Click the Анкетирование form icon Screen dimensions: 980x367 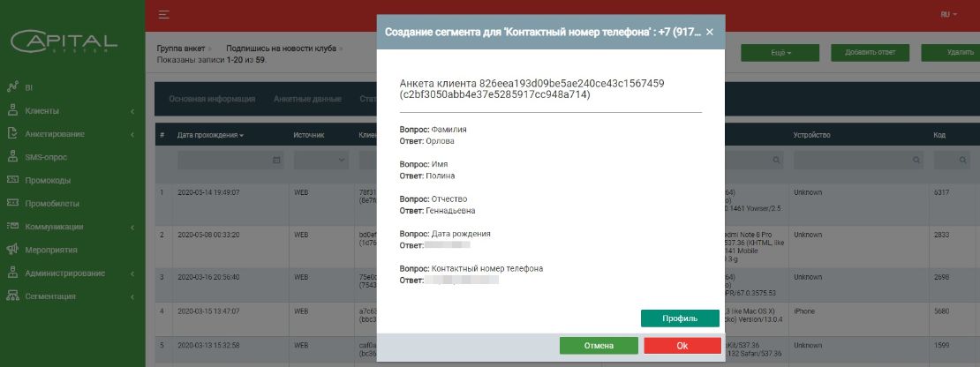point(11,133)
